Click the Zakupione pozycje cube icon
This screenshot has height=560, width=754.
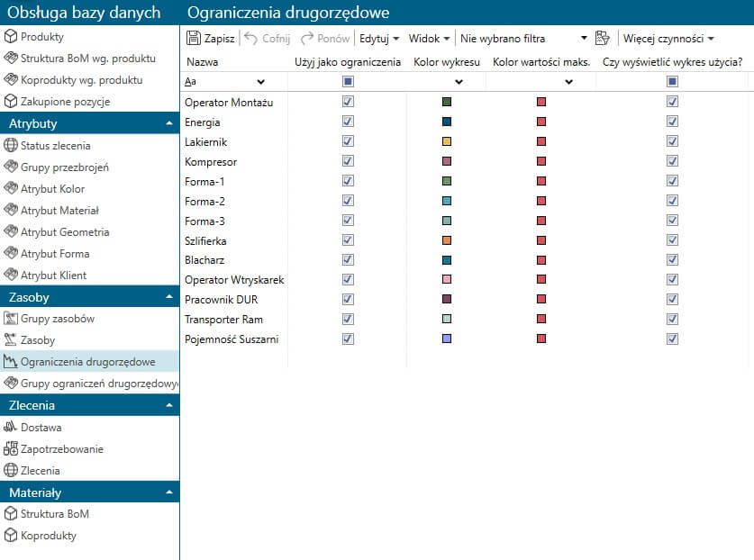click(x=11, y=102)
